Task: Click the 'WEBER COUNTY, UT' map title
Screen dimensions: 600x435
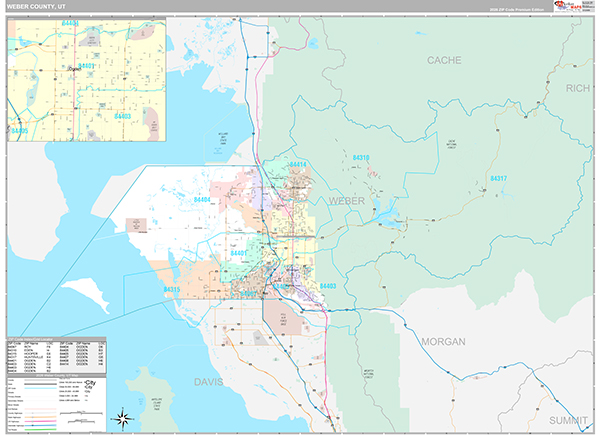Action: [36, 7]
